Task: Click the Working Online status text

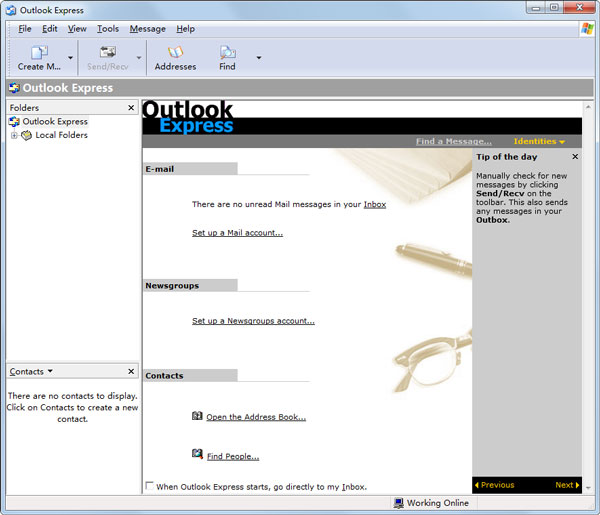Action: point(438,503)
